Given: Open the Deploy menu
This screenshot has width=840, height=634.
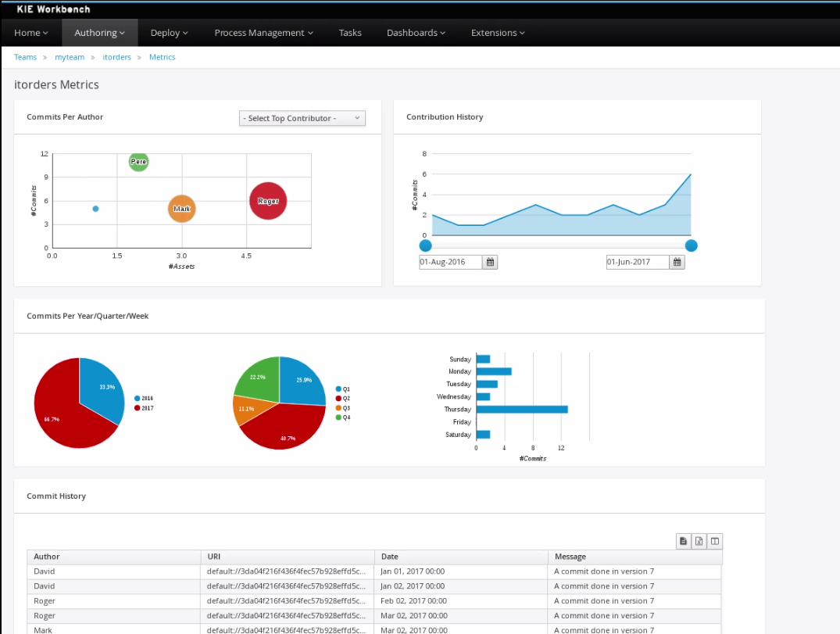Looking at the screenshot, I should 170,33.
